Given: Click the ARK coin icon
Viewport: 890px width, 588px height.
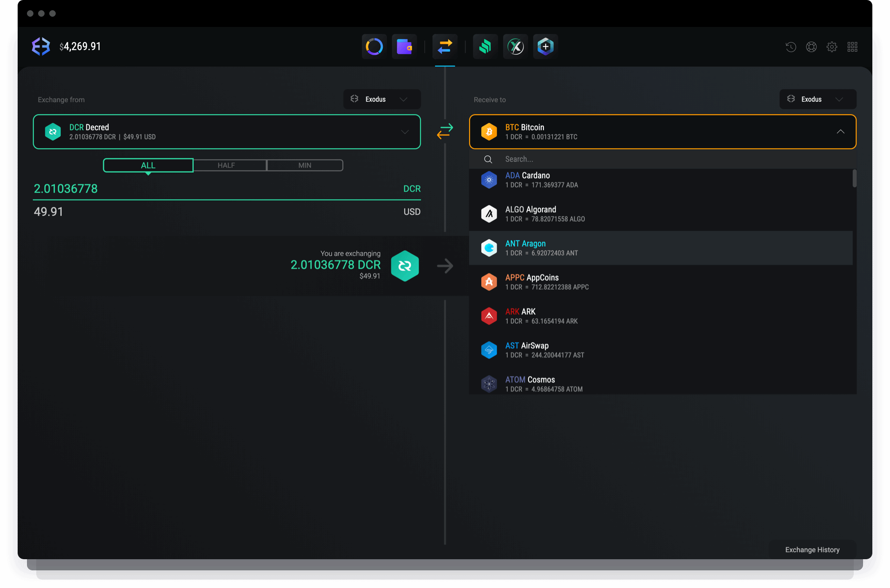Looking at the screenshot, I should click(x=489, y=316).
